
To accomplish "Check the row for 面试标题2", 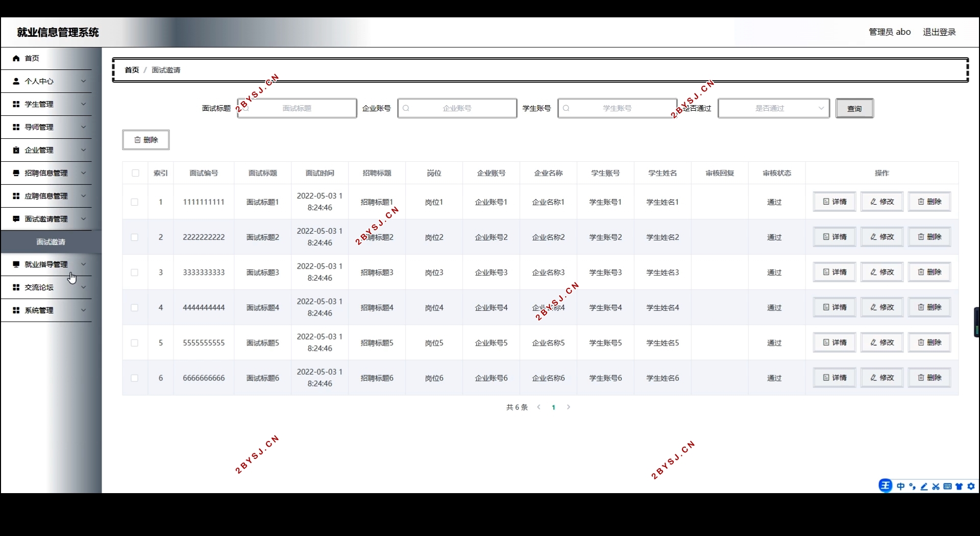I will pyautogui.click(x=135, y=237).
